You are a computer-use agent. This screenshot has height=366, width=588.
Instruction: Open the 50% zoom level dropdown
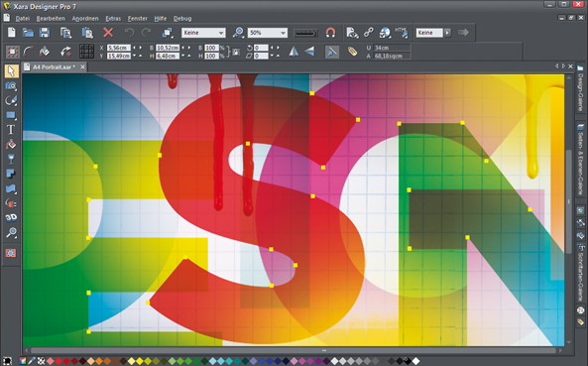tap(268, 33)
